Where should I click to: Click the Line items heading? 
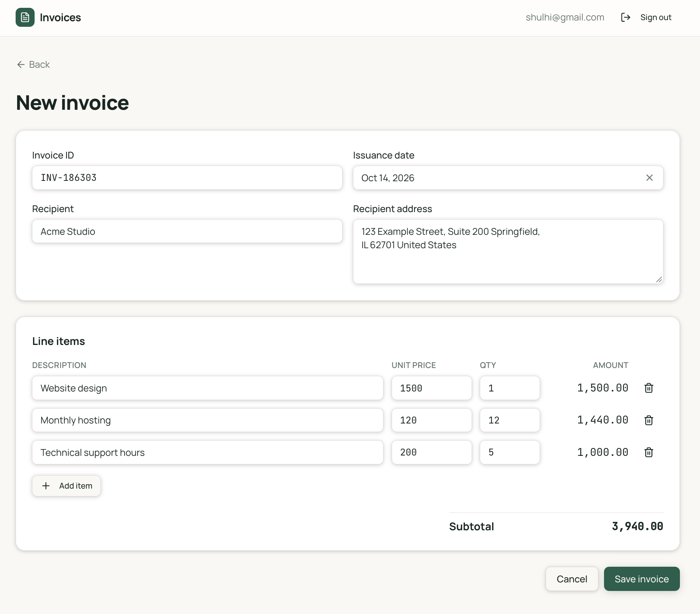click(58, 341)
